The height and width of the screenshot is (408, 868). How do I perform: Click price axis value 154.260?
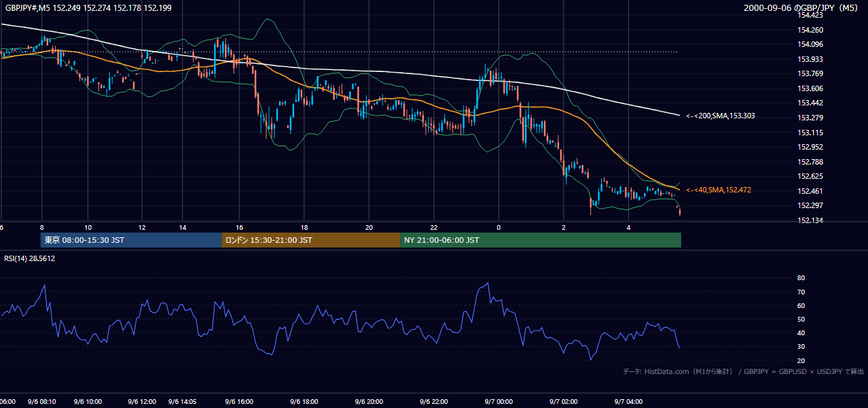click(810, 30)
